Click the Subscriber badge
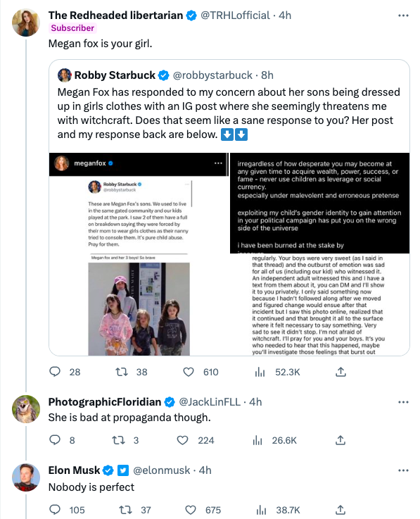420x519 pixels. coord(72,28)
